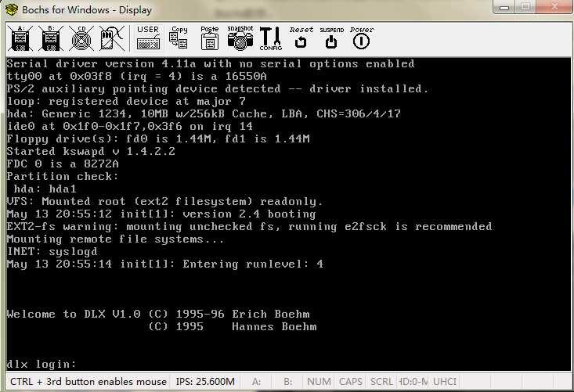Click the CAPS lock status indicator
Viewport: 574px width, 392px height.
tap(350, 382)
